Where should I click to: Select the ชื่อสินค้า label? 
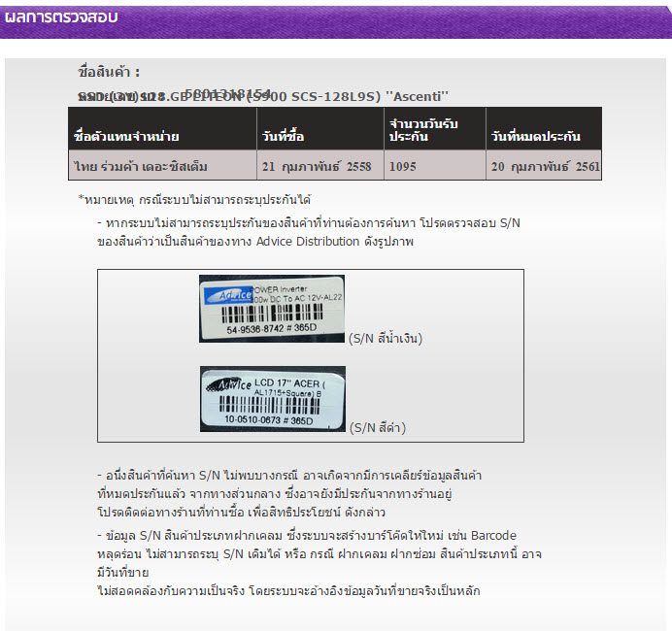click(x=109, y=72)
